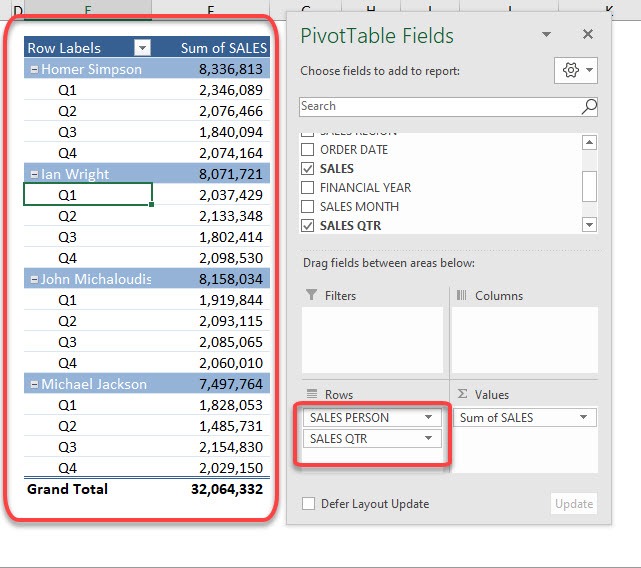Uncheck the SALES field checkbox
The image size is (641, 568).
click(x=307, y=168)
